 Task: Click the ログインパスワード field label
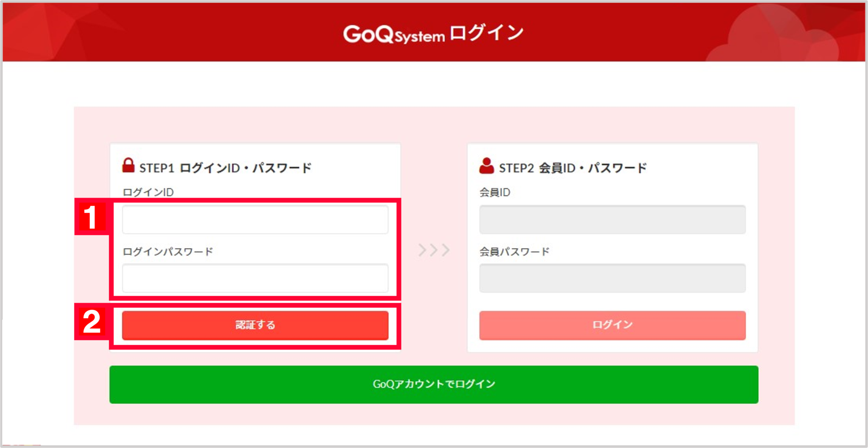168,252
